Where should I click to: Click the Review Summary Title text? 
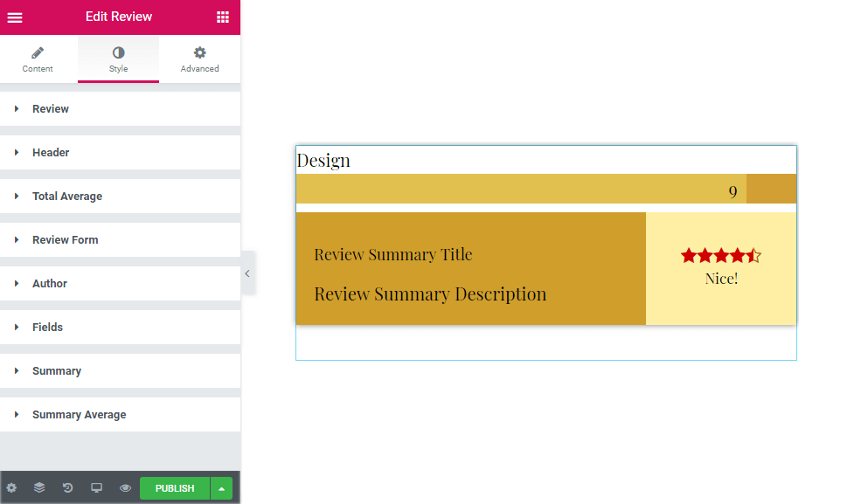pos(393,255)
